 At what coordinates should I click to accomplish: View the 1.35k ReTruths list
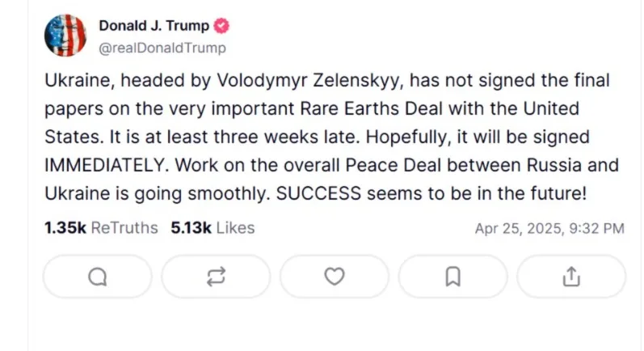pyautogui.click(x=101, y=228)
